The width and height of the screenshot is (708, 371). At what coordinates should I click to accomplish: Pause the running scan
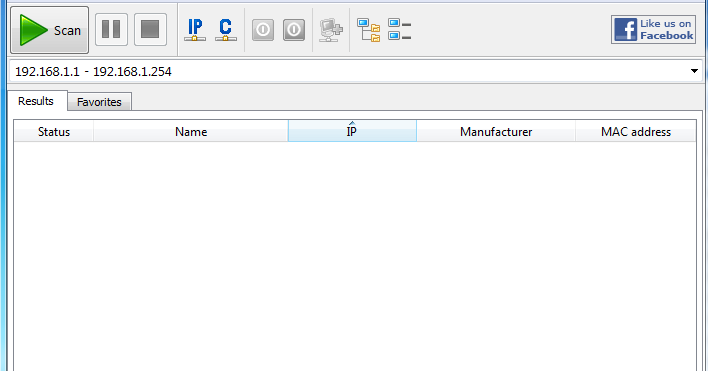(x=111, y=30)
